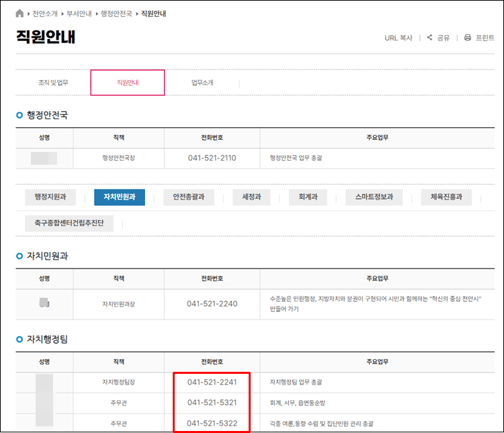The height and width of the screenshot is (433, 504).
Task: Switch to the 조직 및 업무 tab
Action: [x=53, y=83]
